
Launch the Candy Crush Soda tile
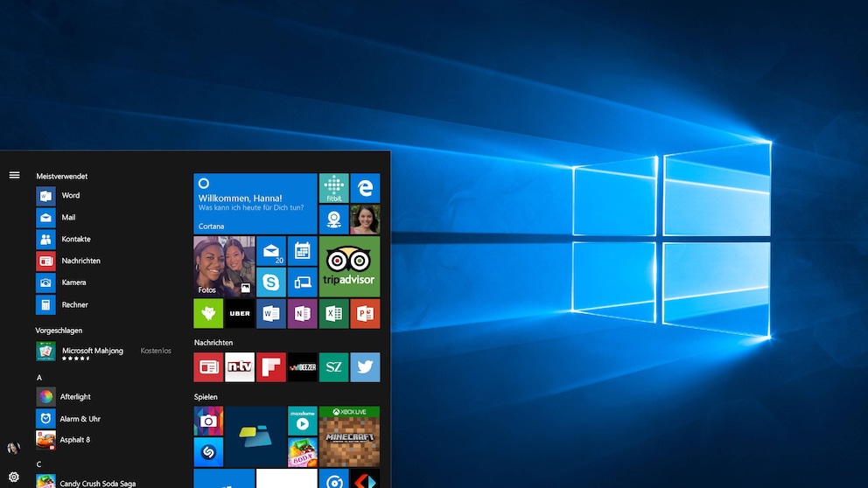coord(302,453)
